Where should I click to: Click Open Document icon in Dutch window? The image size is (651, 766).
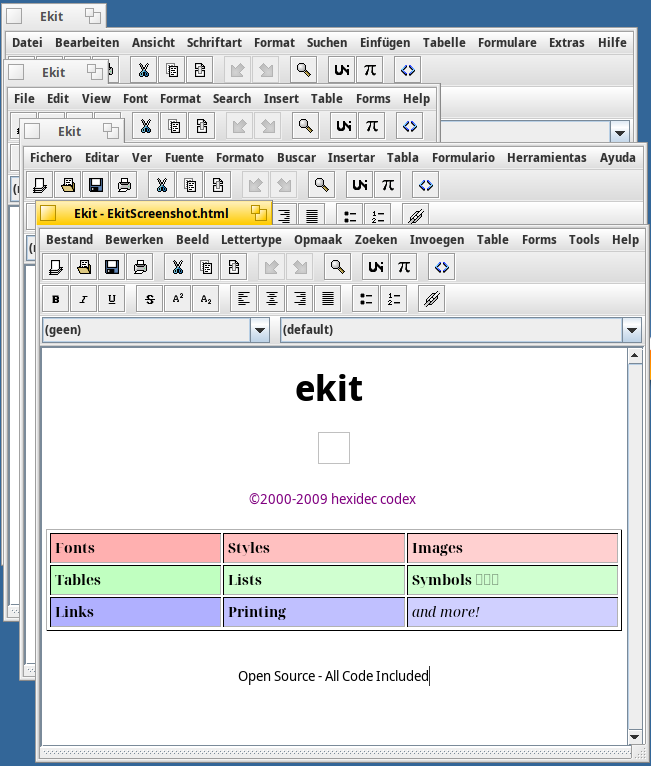84,267
